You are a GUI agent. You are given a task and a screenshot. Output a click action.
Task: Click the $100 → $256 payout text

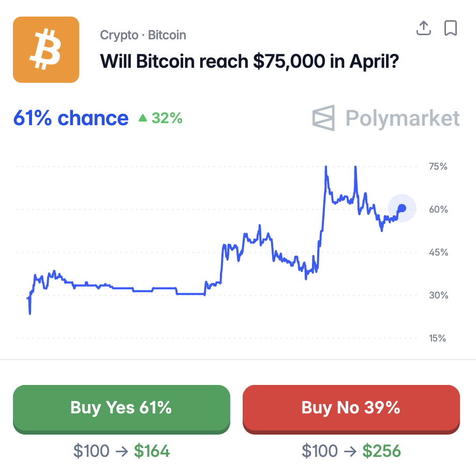point(351,451)
